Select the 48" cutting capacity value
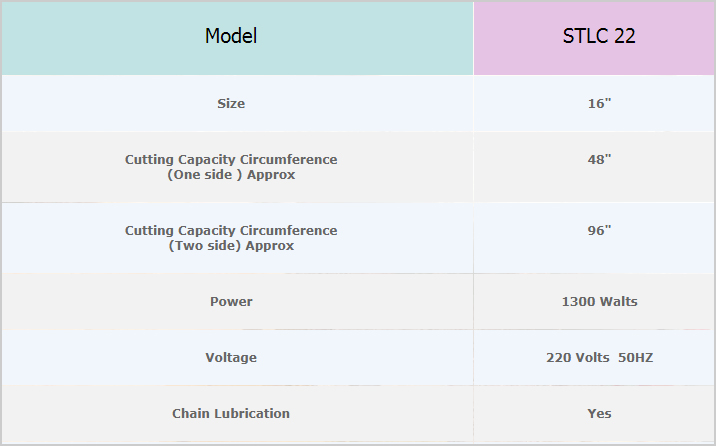This screenshot has width=716, height=446. 599,159
